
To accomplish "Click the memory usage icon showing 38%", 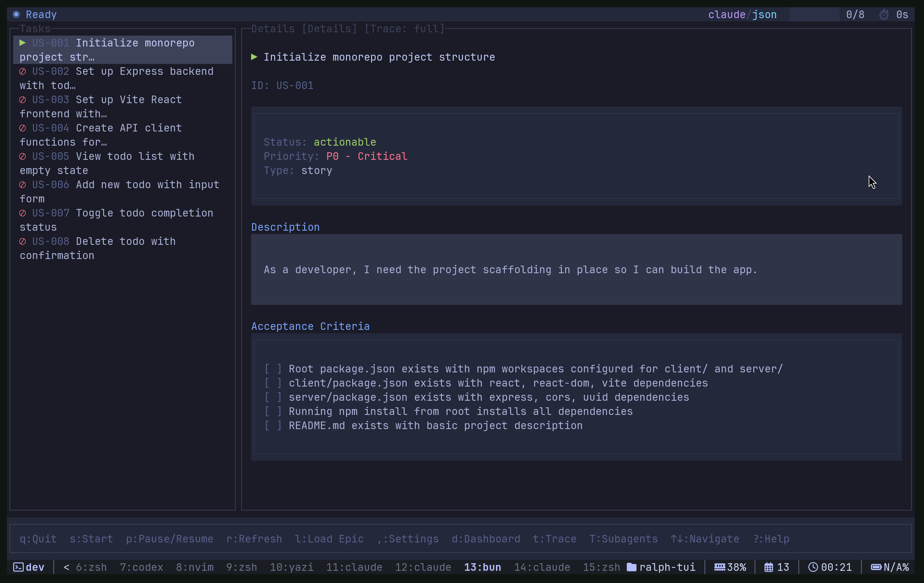I will [720, 567].
